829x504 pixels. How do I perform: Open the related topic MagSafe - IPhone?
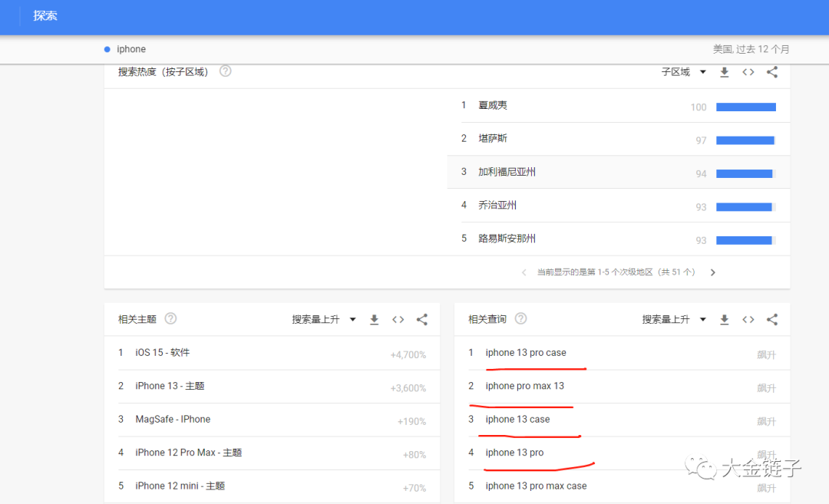173,419
